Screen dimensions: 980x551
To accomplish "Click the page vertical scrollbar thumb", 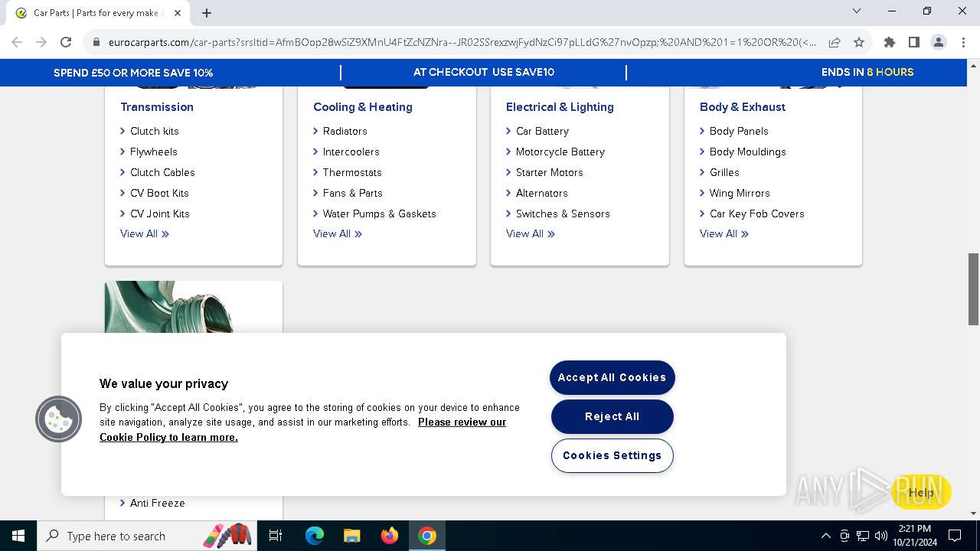I will click(x=973, y=289).
